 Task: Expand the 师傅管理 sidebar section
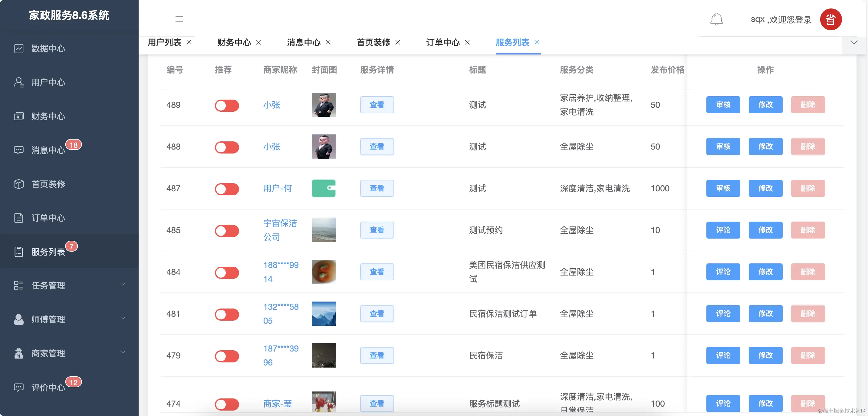click(48, 320)
